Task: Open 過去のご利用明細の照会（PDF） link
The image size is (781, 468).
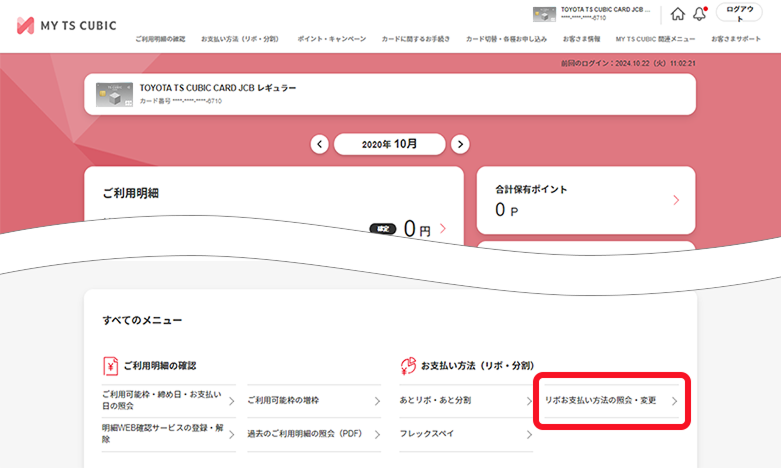Action: [314, 434]
